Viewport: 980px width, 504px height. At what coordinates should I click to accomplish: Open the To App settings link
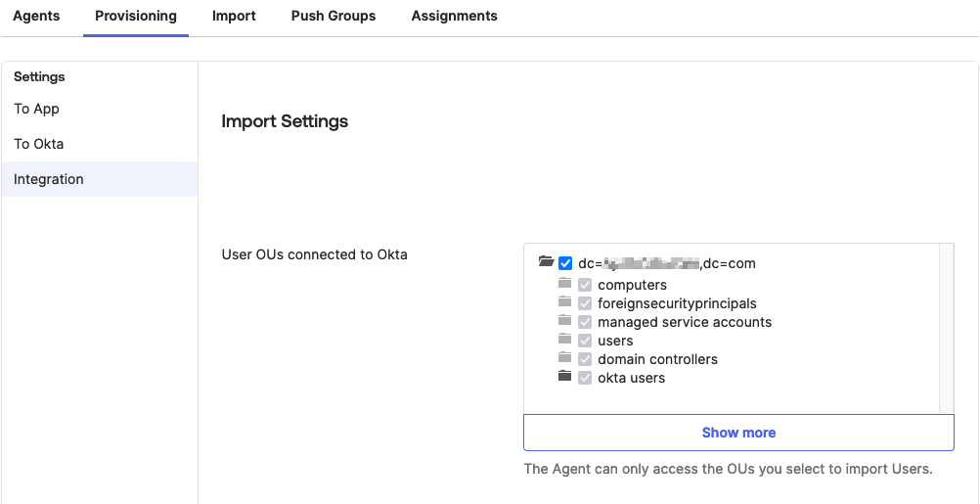click(37, 109)
